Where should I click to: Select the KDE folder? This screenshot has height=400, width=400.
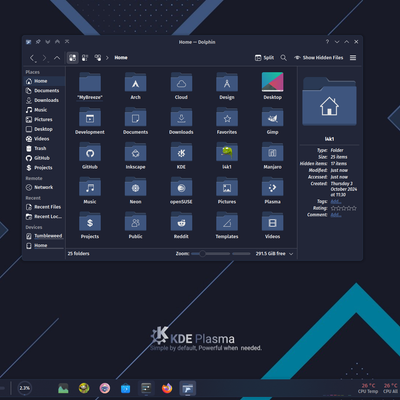coord(181,156)
